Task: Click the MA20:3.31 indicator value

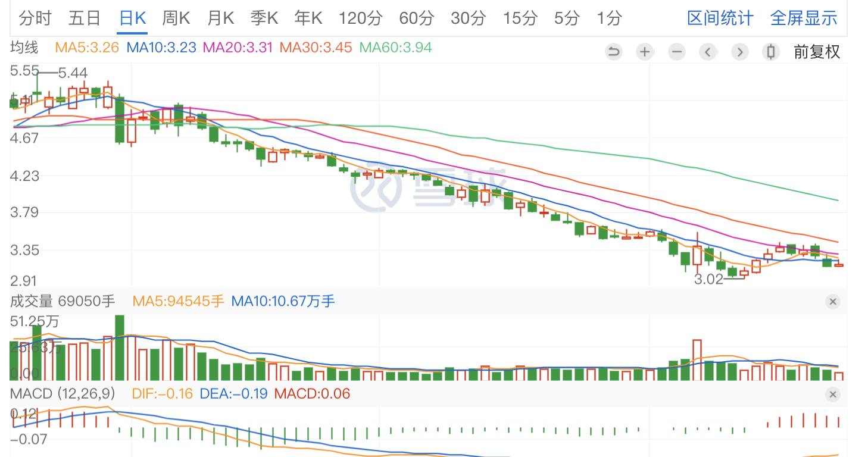Action: 239,47
